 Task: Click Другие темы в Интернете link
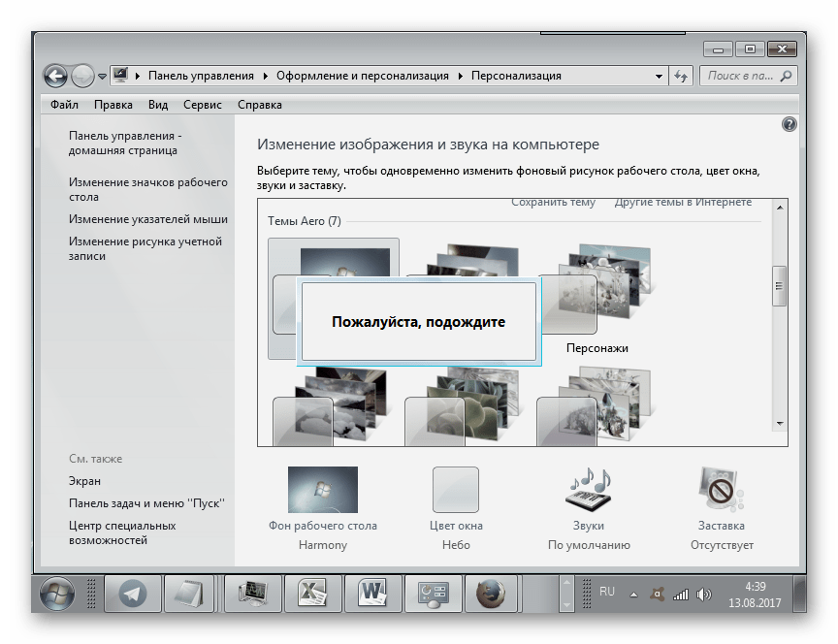(x=683, y=202)
